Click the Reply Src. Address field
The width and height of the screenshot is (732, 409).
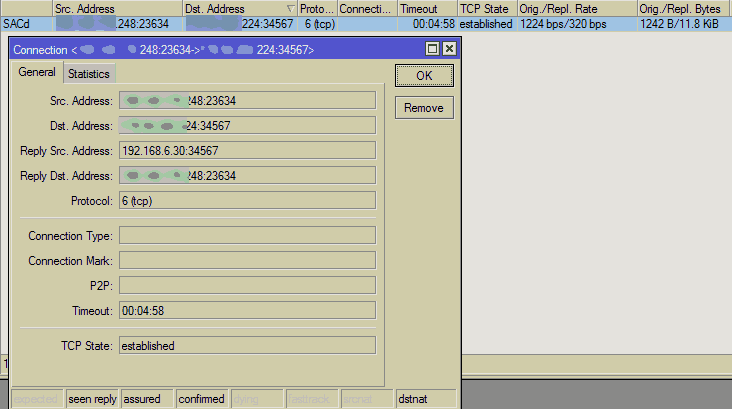tap(247, 150)
